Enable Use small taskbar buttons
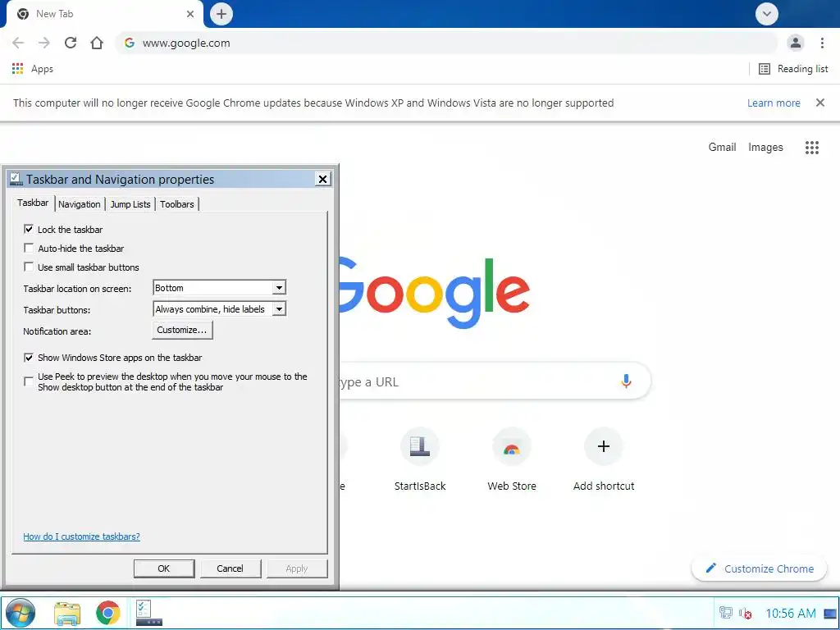The height and width of the screenshot is (630, 840). coord(29,267)
